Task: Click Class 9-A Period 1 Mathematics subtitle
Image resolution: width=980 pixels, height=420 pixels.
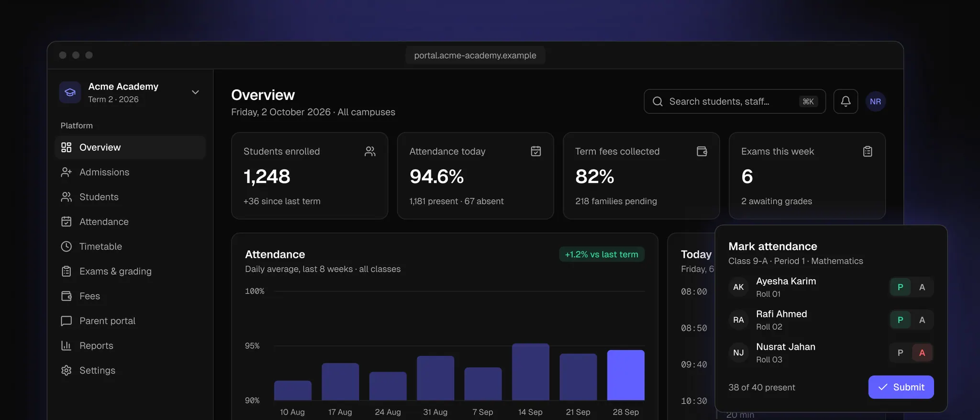Action: point(796,261)
